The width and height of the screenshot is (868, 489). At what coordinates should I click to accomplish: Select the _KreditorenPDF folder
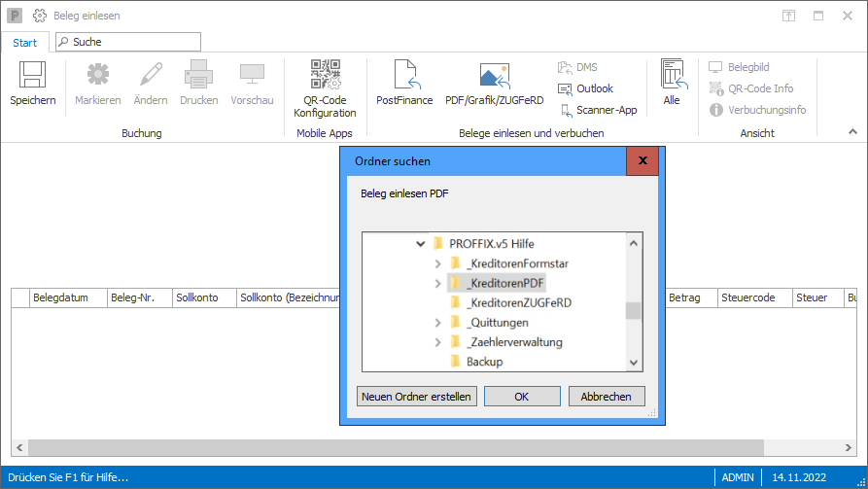[505, 284]
